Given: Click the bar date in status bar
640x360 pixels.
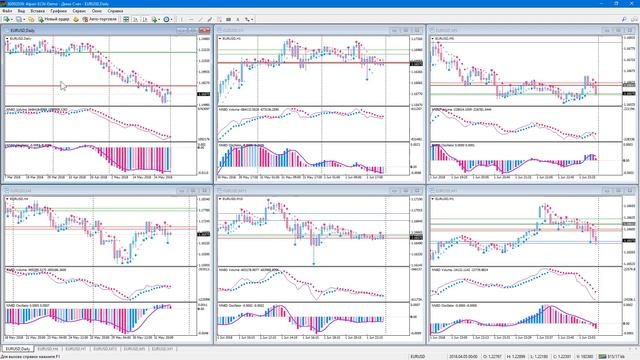Looking at the screenshot, I should click(x=463, y=356).
